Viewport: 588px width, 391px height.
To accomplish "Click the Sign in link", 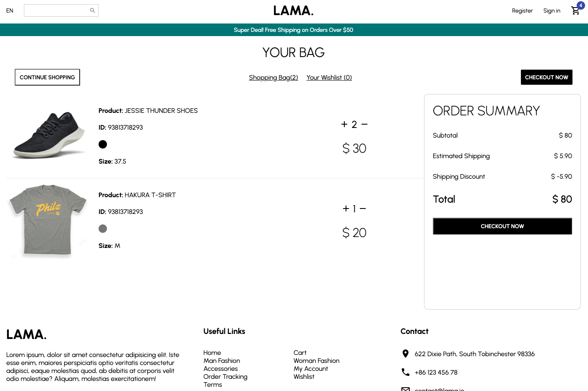I will coord(552,10).
